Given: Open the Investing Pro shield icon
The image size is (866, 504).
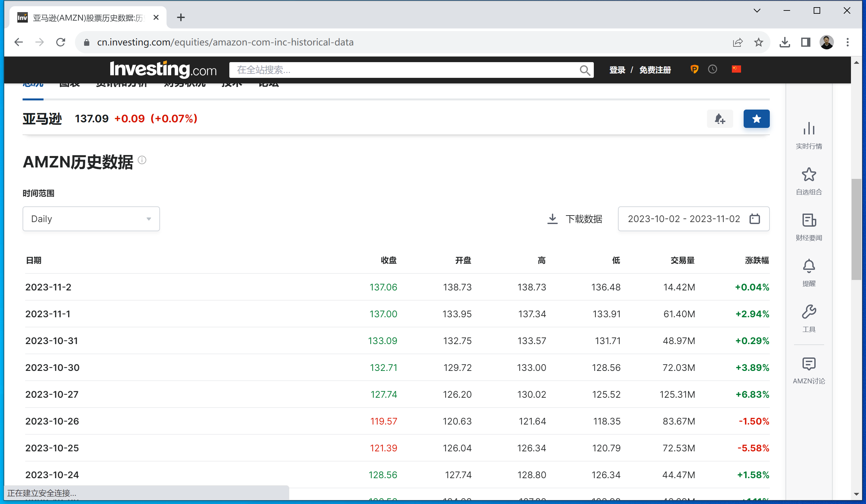Looking at the screenshot, I should [x=694, y=69].
